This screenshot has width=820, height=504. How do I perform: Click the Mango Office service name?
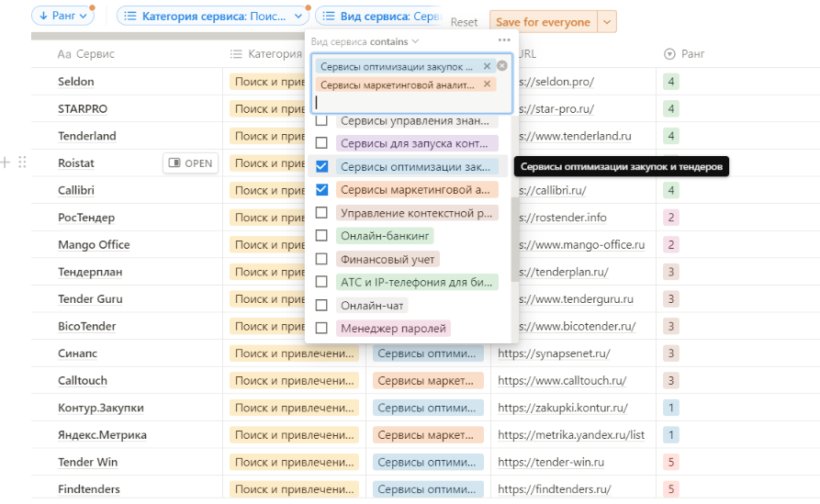click(94, 245)
